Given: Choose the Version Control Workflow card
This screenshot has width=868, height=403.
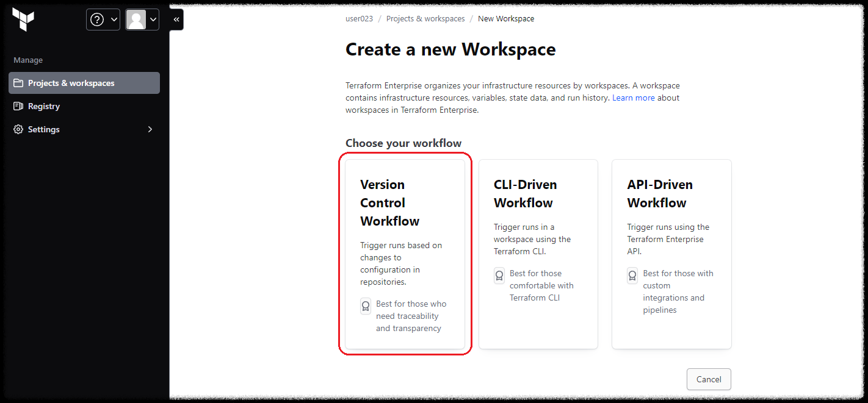Looking at the screenshot, I should [x=405, y=254].
